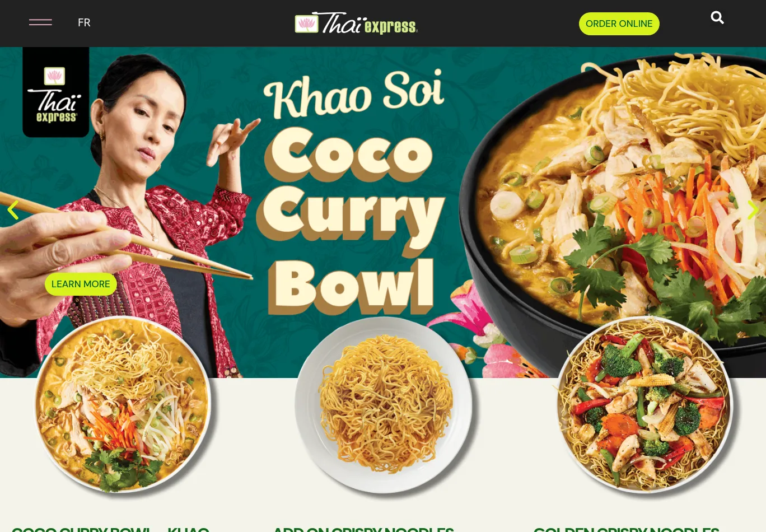Advance to next carousel slide arrow

coord(753,210)
